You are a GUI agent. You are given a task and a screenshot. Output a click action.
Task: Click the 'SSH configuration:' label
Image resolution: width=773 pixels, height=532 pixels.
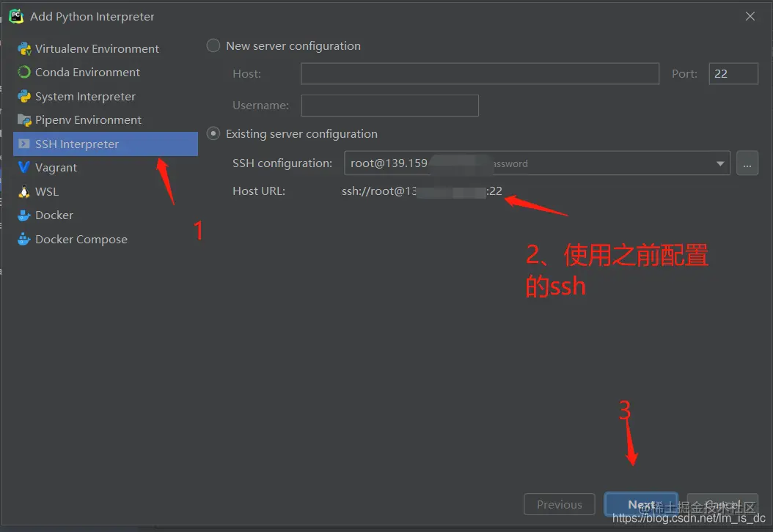click(282, 163)
